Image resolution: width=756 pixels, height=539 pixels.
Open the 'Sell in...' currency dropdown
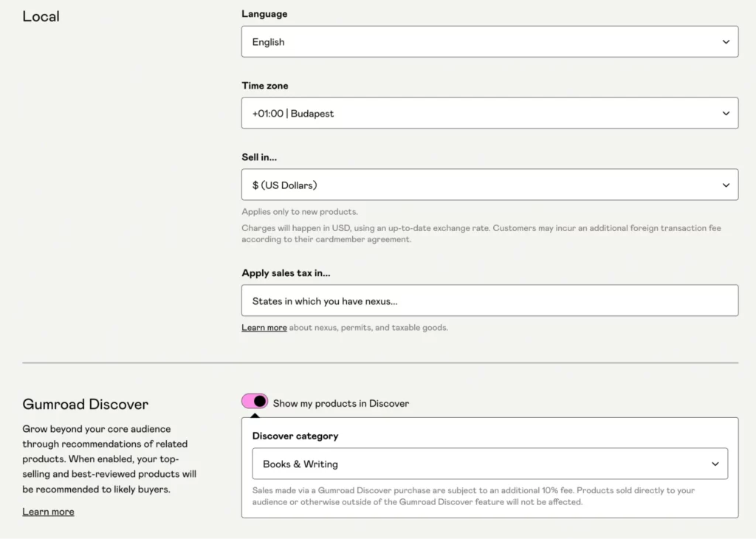(x=489, y=185)
